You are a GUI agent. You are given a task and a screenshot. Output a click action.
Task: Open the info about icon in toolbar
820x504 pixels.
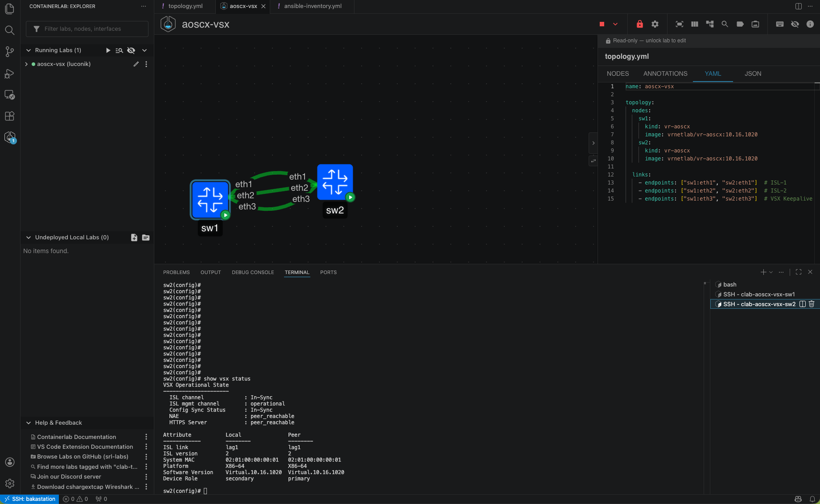point(810,24)
